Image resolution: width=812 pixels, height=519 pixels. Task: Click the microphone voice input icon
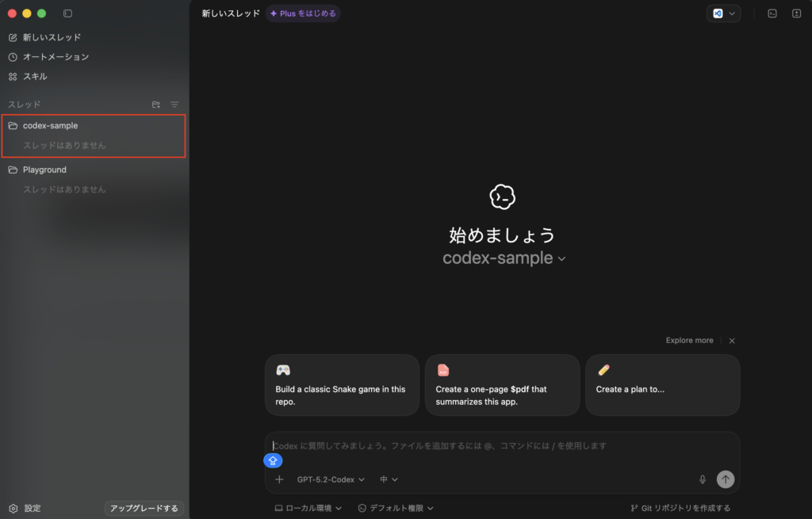click(x=703, y=479)
